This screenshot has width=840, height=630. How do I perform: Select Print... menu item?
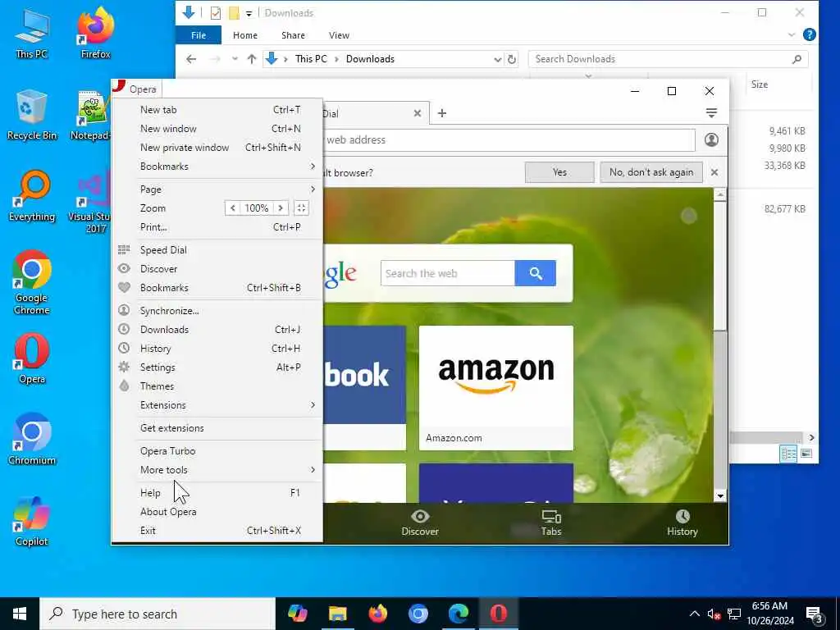click(217, 227)
